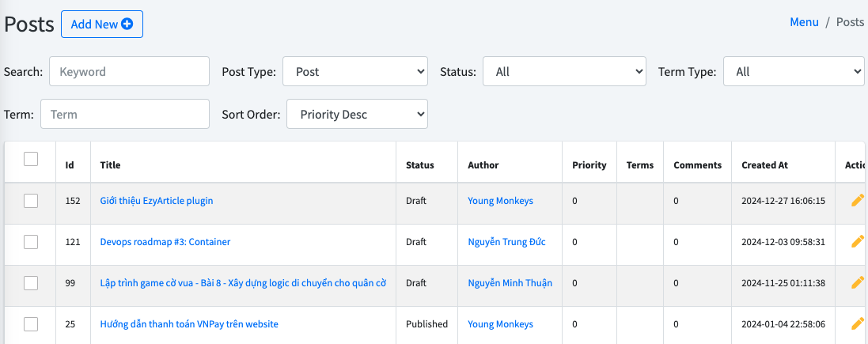This screenshot has height=344, width=868.
Task: Click the pencil edit icon for post 99
Action: tap(857, 283)
